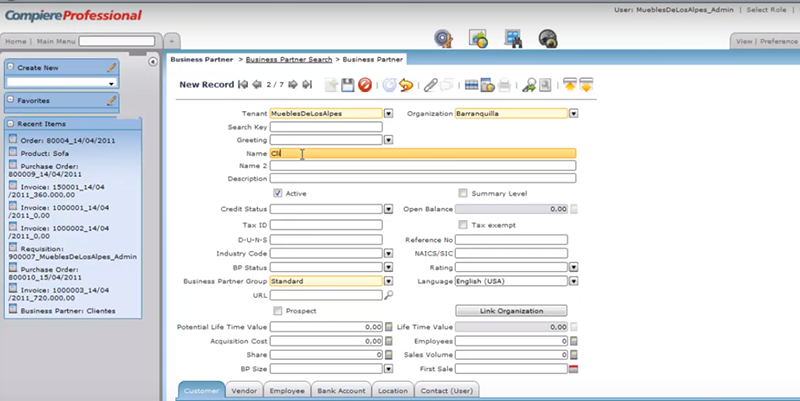Open the Business Partner Group dropdown

point(387,282)
